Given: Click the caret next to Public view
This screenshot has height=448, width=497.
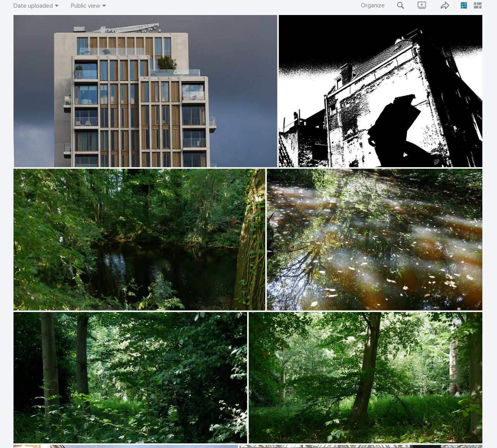Looking at the screenshot, I should point(104,6).
